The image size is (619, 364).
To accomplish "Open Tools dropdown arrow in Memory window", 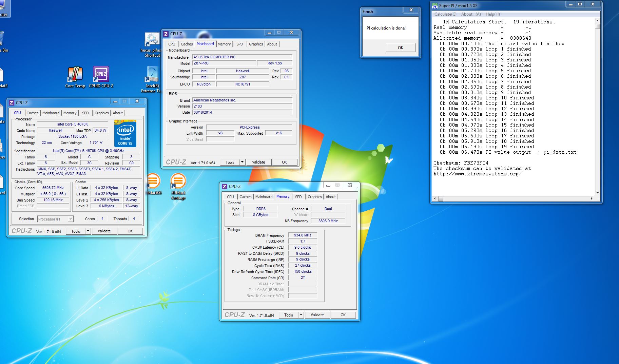I will coord(301,315).
